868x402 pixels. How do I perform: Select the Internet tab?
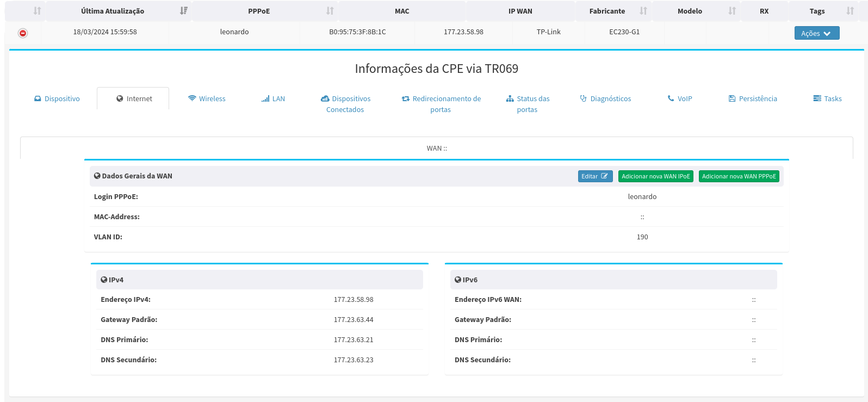[x=133, y=98]
